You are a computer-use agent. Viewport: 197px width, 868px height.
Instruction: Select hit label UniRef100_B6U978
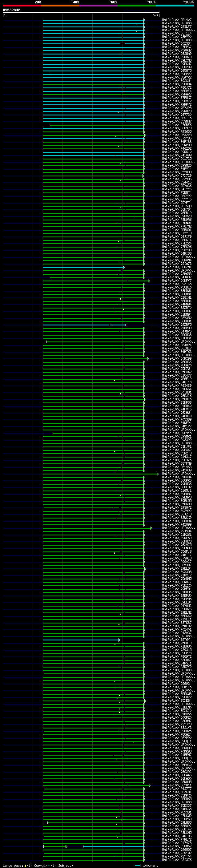[177, 128]
